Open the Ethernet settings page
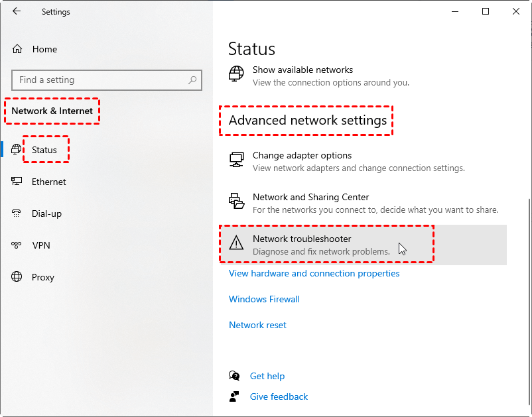The image size is (532, 417). (48, 182)
